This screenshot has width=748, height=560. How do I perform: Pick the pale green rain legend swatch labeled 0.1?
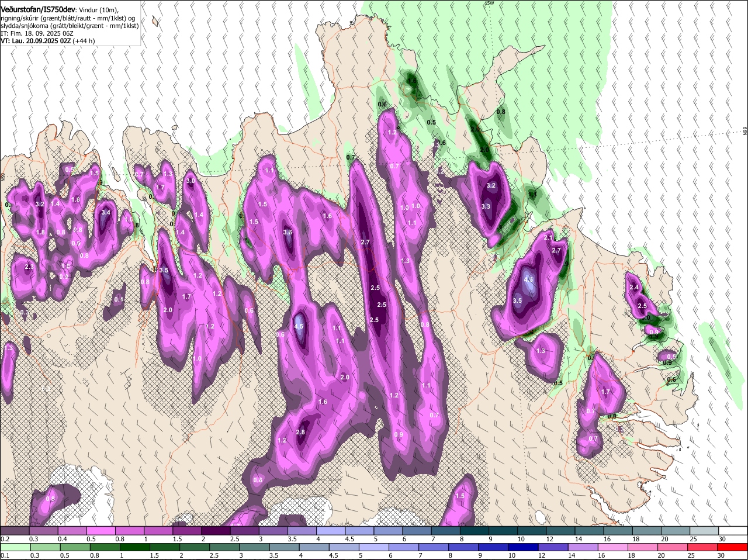16,547
